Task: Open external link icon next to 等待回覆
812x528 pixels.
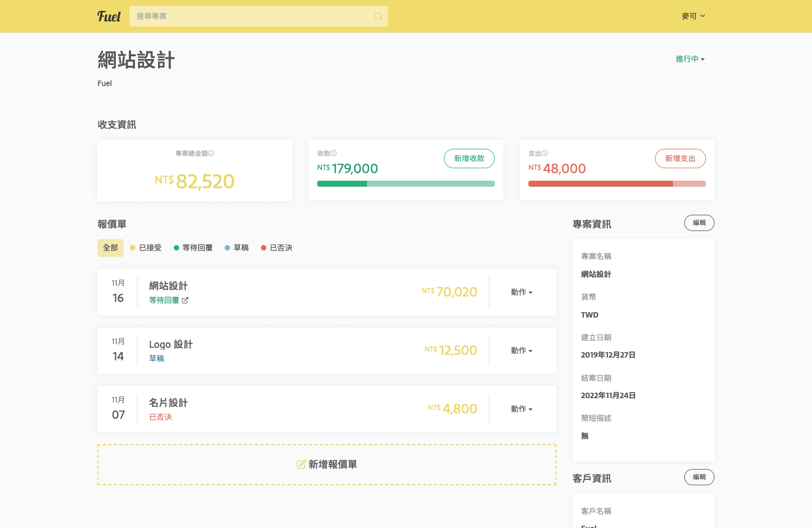Action: 185,300
